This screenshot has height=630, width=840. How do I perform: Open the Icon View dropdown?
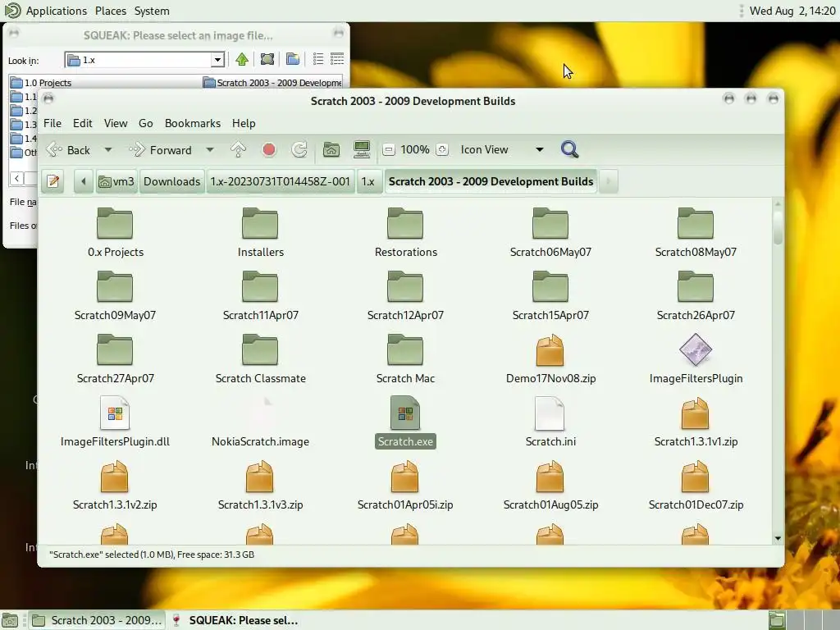pos(502,150)
